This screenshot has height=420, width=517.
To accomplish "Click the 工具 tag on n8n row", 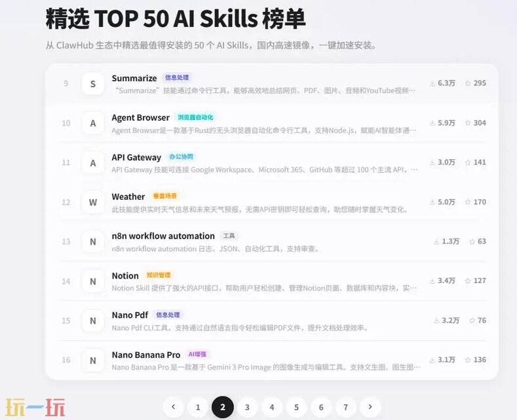I will coord(229,236).
